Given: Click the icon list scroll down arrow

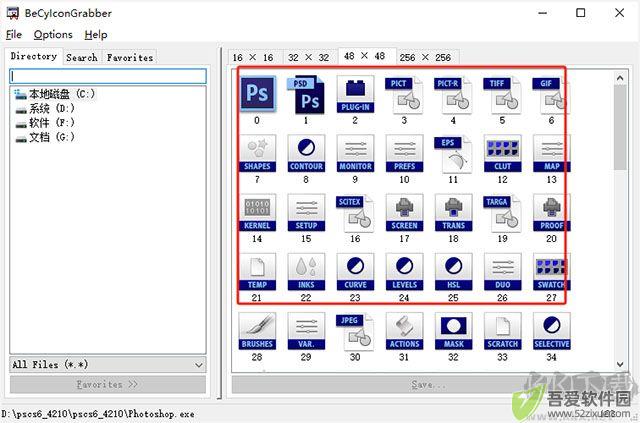Looking at the screenshot, I should 620,364.
